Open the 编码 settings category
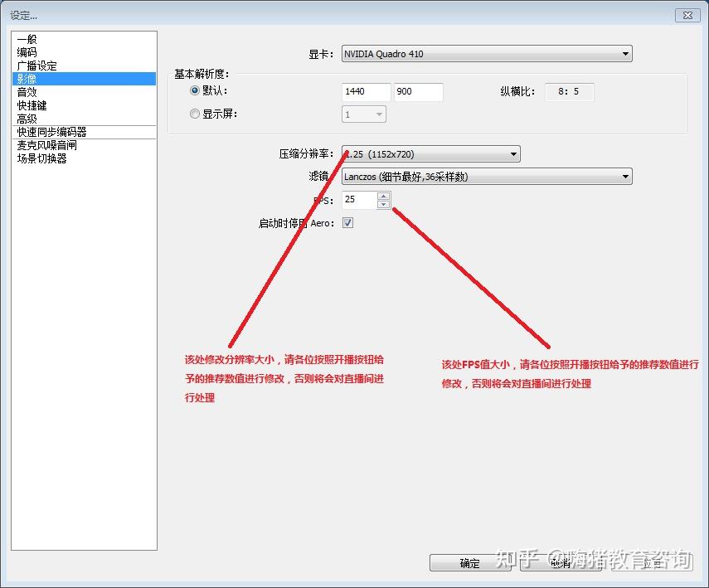The image size is (709, 588). click(x=84, y=52)
